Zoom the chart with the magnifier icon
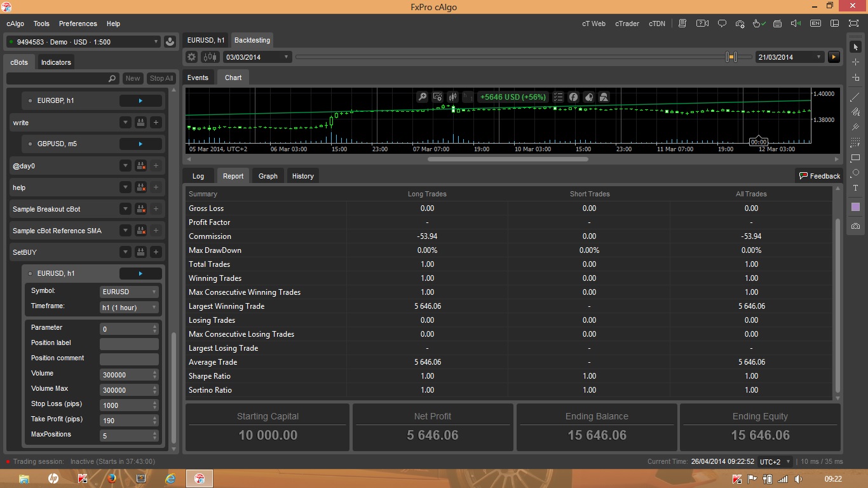This screenshot has width=868, height=488. [422, 97]
